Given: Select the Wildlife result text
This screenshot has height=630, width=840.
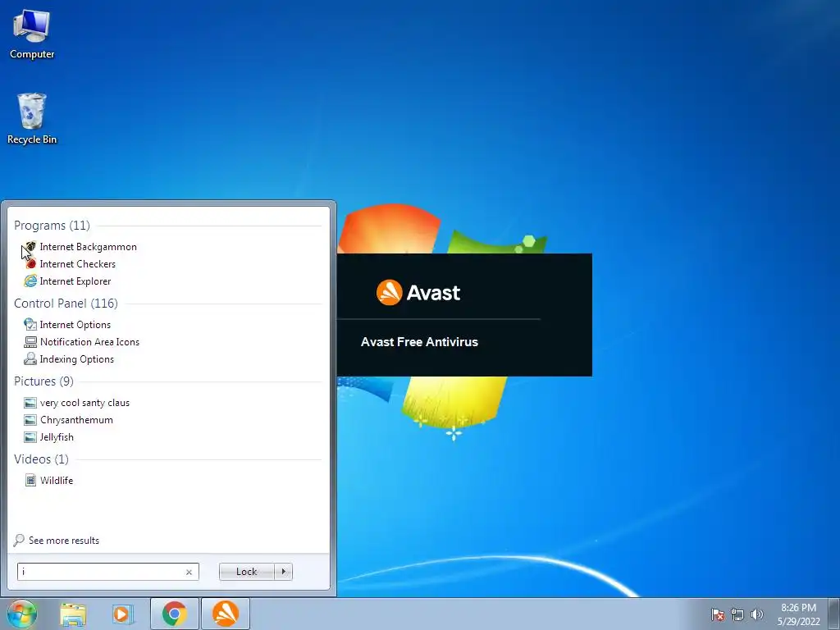Looking at the screenshot, I should tap(57, 481).
